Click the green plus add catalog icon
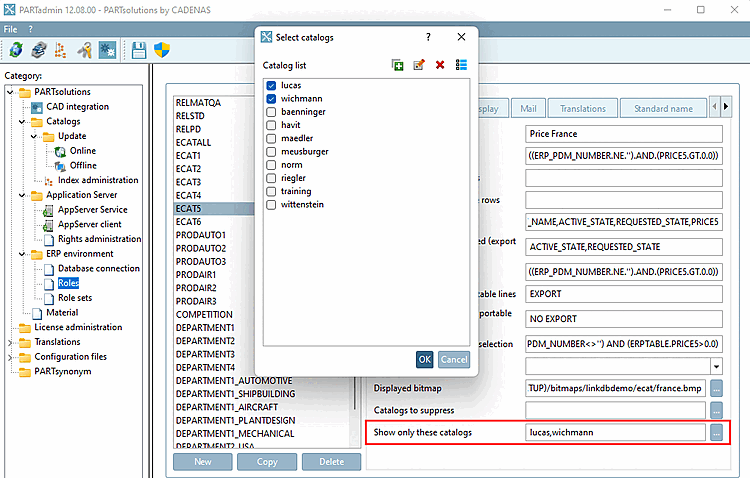Viewport: 750px width, 478px height. 397,65
